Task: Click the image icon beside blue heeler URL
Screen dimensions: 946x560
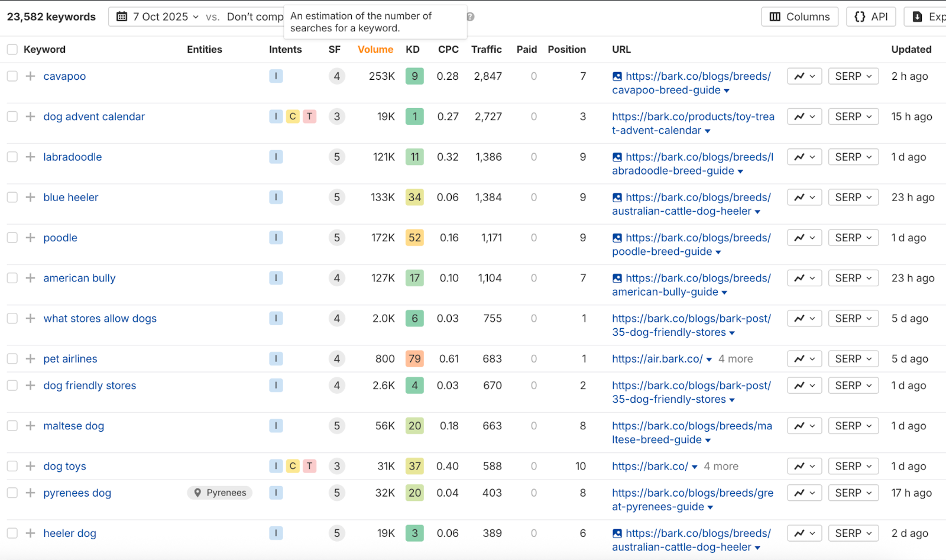Action: click(617, 198)
